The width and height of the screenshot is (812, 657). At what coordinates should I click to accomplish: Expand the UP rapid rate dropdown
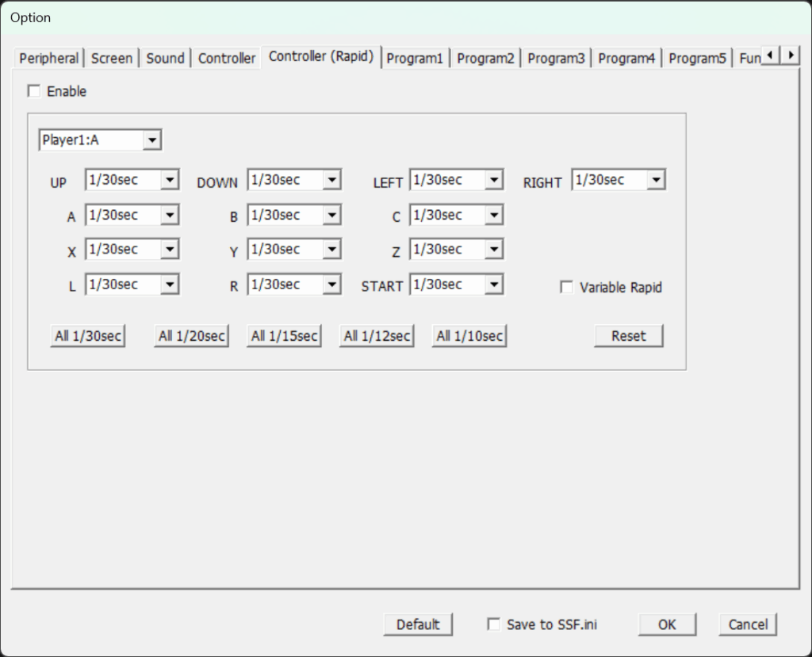click(x=170, y=181)
